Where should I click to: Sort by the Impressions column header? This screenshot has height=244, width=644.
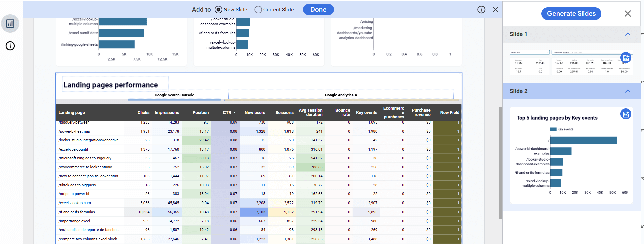pyautogui.click(x=167, y=113)
